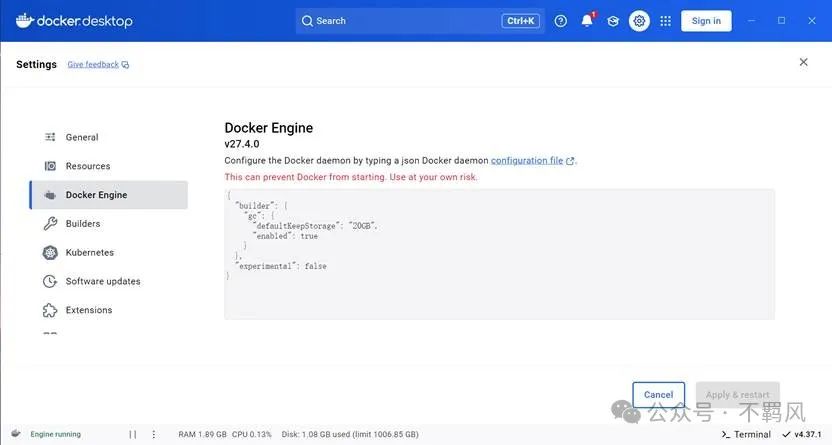832x445 pixels.
Task: Click the "experimental": false line
Action: (281, 266)
